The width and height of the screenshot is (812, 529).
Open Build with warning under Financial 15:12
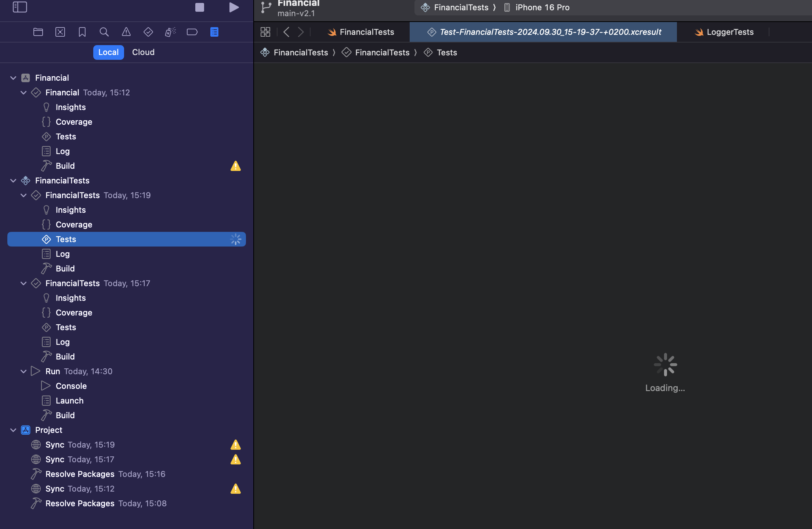(127, 166)
